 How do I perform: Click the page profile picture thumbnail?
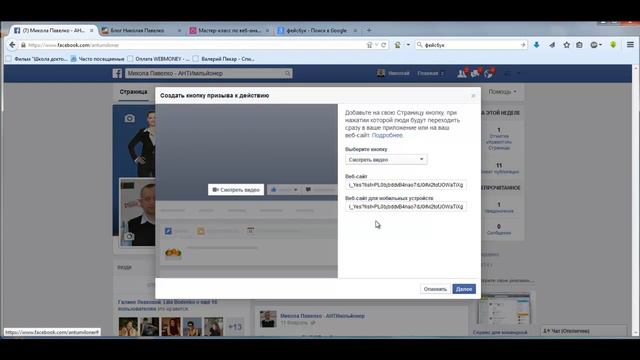click(x=138, y=212)
